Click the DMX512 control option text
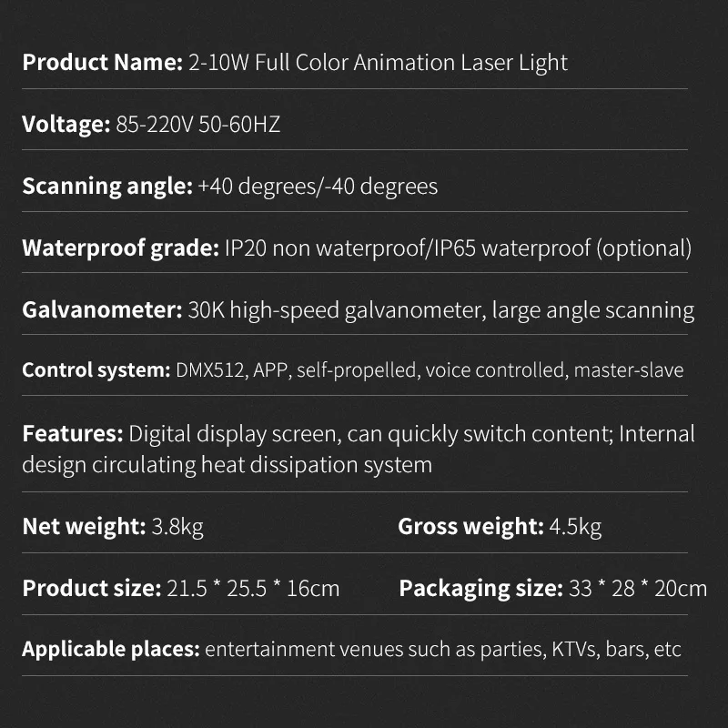Image resolution: width=728 pixels, height=728 pixels. click(210, 370)
